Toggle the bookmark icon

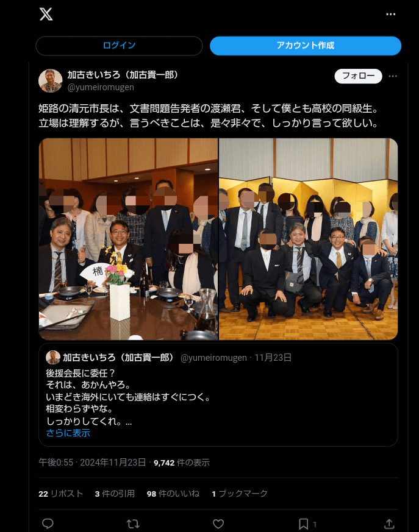303,524
